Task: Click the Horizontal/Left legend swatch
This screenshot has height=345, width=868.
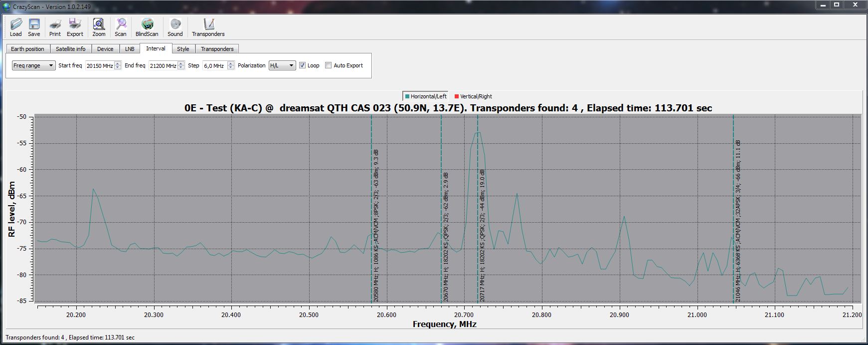Action: [x=407, y=96]
